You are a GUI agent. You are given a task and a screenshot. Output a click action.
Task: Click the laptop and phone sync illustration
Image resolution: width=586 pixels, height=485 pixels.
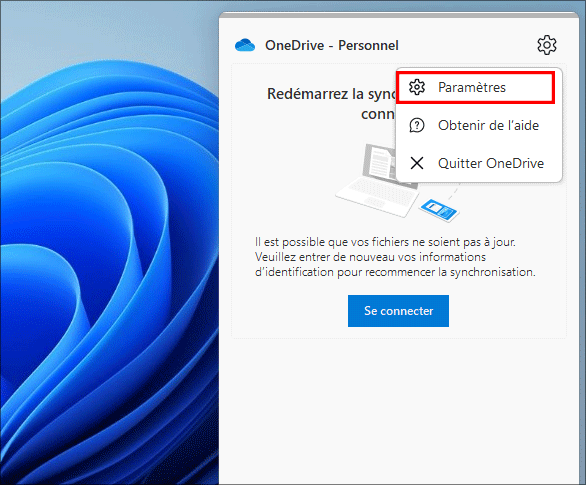(397, 183)
